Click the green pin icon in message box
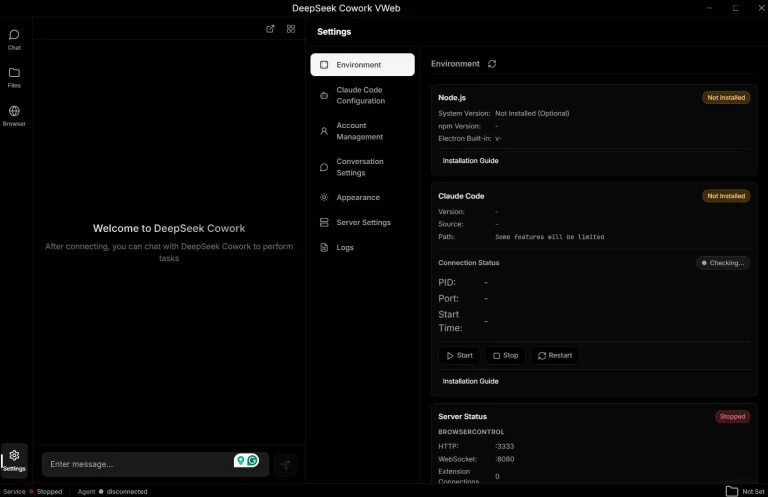This screenshot has height=497, width=768. (x=240, y=460)
